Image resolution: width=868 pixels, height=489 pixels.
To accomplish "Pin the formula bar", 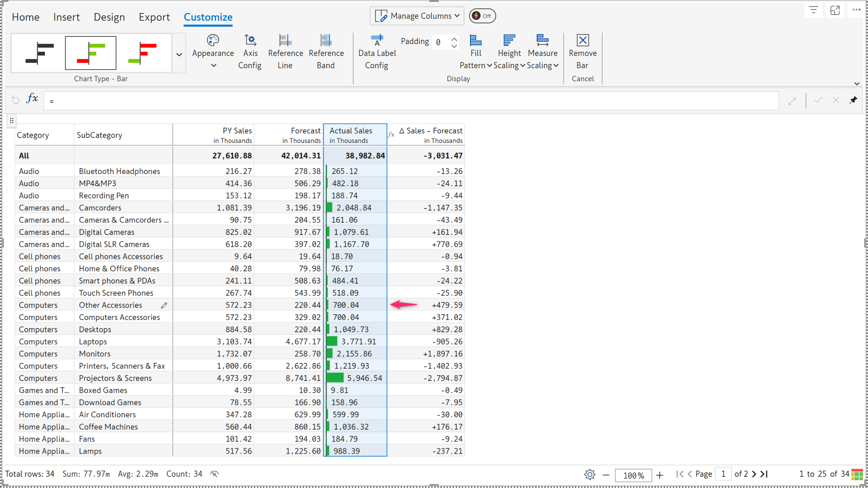I will tap(853, 100).
